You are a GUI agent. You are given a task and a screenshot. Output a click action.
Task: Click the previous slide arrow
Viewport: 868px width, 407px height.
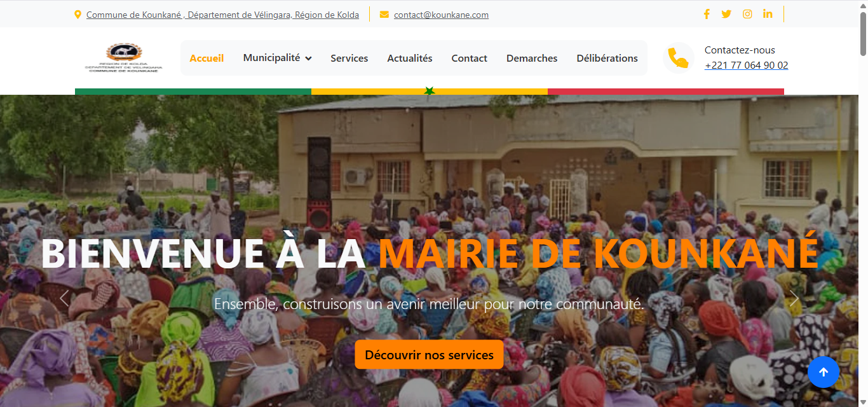pos(64,298)
